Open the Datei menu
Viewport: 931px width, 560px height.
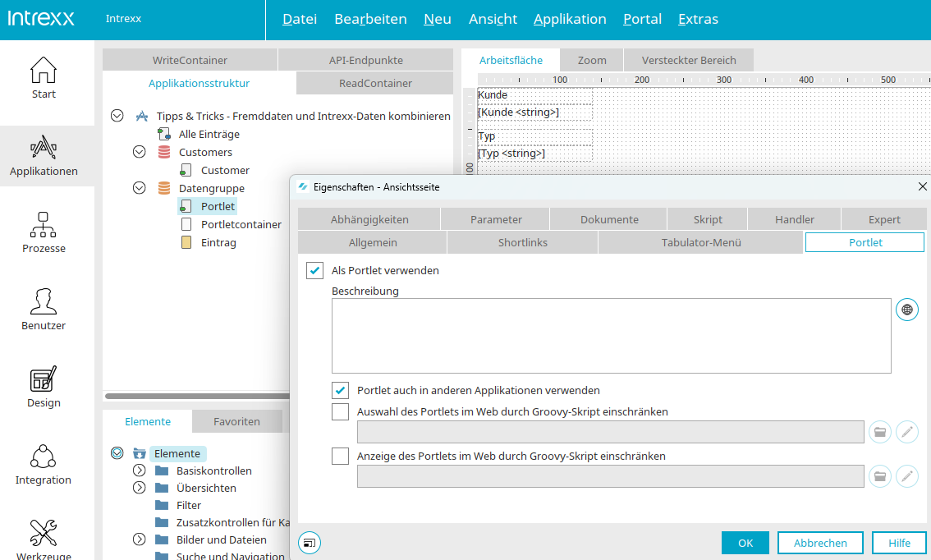[299, 19]
